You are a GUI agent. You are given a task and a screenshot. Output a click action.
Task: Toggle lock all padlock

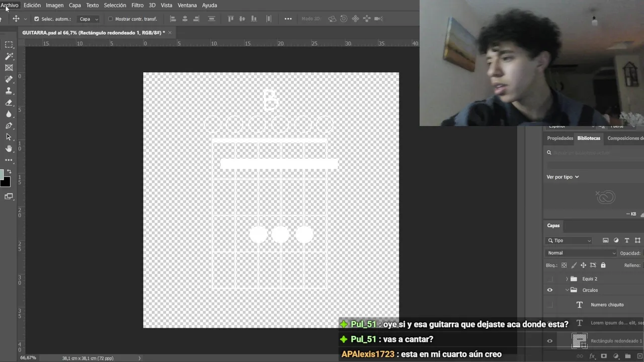[603, 265]
